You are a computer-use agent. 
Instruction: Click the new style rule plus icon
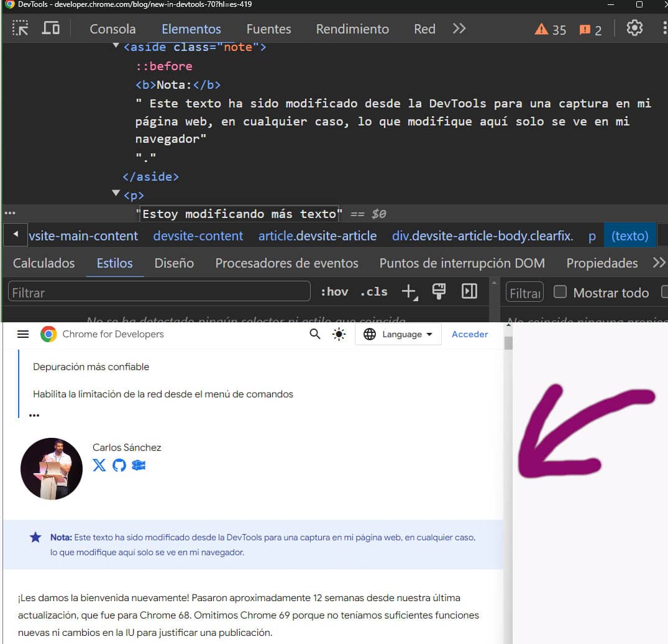coord(409,292)
